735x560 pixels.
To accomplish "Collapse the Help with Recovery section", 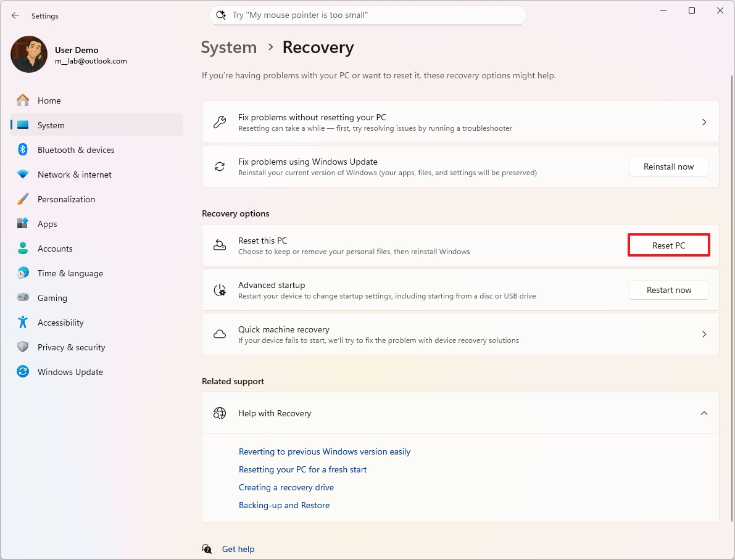I will tap(704, 413).
